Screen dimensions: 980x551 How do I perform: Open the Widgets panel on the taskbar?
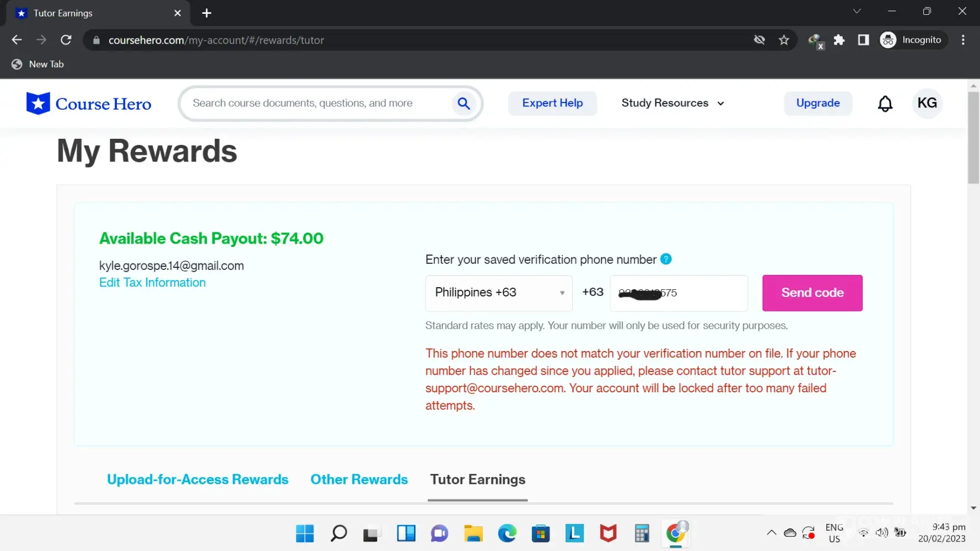pyautogui.click(x=406, y=533)
